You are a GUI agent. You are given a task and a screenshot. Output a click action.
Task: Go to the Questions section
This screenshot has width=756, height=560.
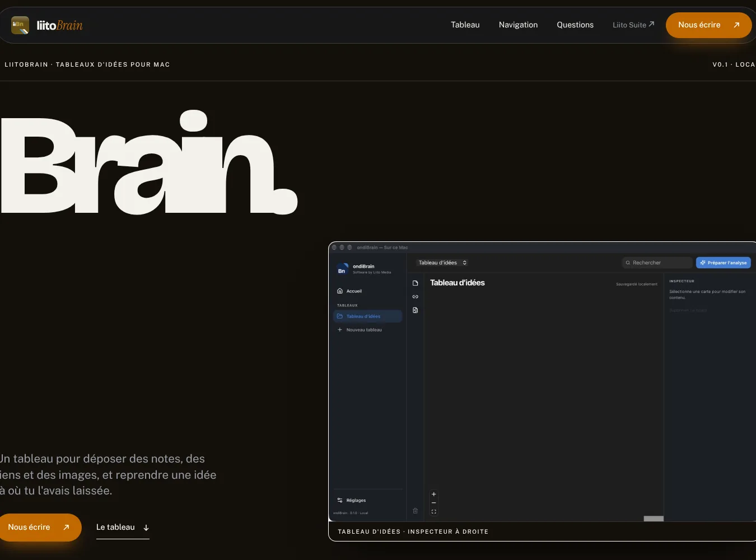575,25
